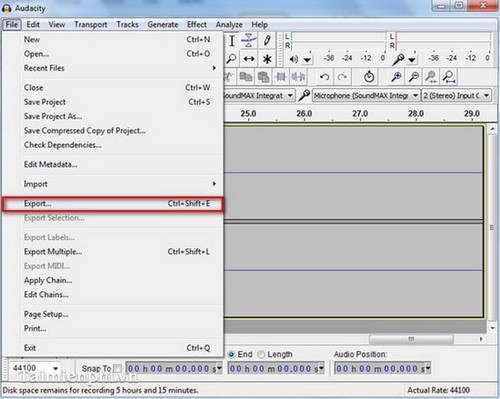Viewport: 500px width, 399px height.
Task: Click the Zoom Out magnifier icon
Action: pyautogui.click(x=414, y=77)
